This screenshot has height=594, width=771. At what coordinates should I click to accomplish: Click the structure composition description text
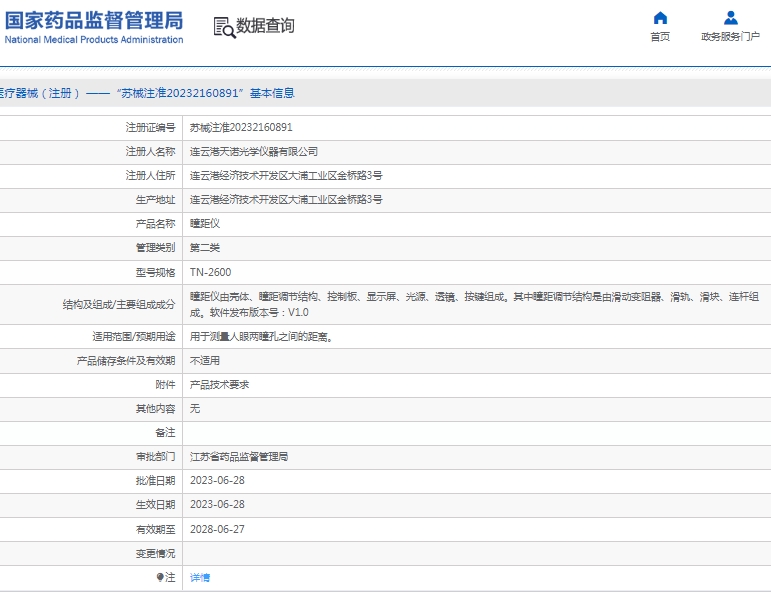474,305
